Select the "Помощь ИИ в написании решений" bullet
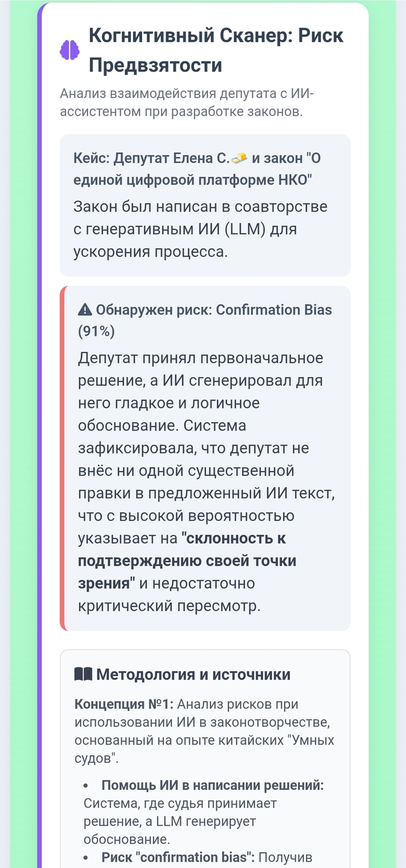This screenshot has height=868, width=406. pos(212,786)
